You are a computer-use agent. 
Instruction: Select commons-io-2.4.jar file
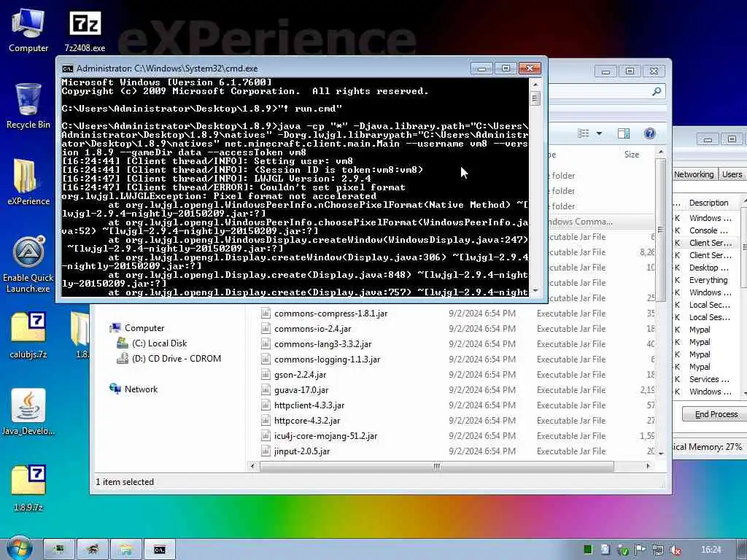(x=312, y=329)
